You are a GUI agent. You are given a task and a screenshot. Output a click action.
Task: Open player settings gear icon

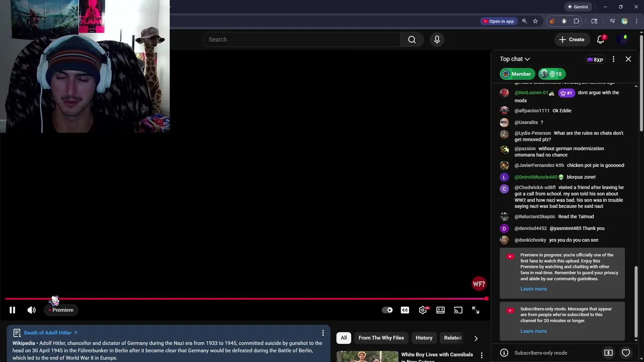[x=423, y=310]
